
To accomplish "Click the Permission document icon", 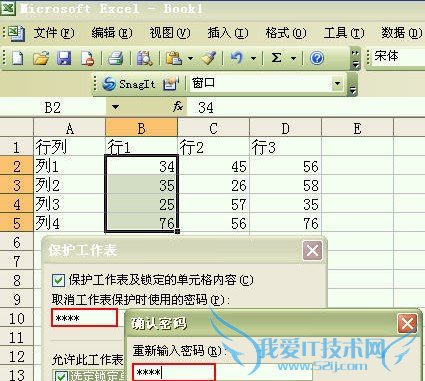I will tap(87, 58).
